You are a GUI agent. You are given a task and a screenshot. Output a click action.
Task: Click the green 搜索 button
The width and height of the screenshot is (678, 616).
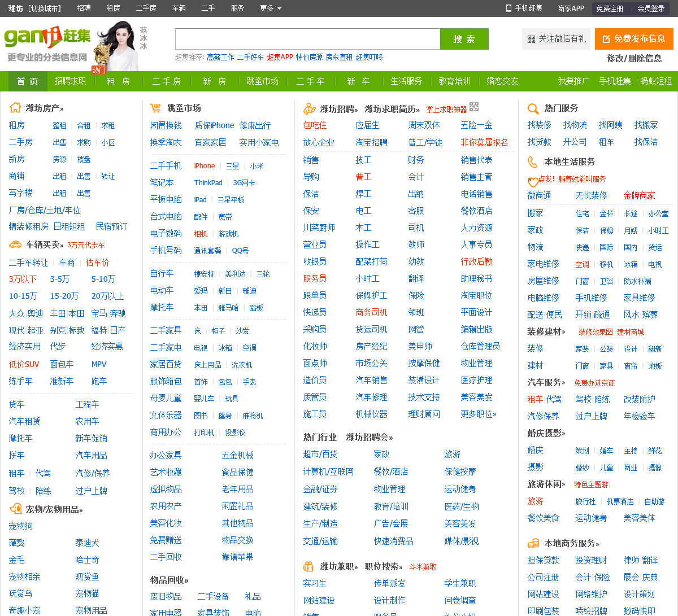click(464, 39)
